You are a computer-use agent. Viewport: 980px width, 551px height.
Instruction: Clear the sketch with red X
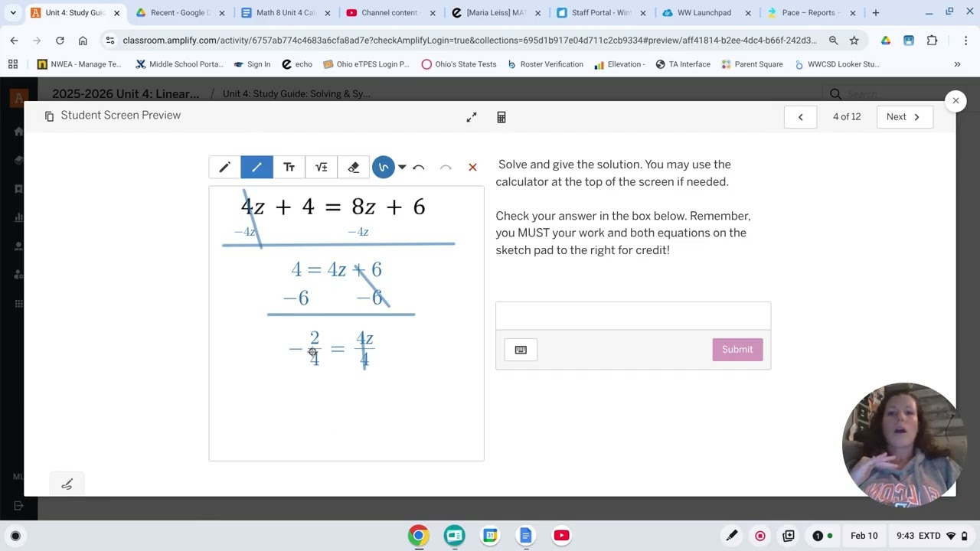tap(472, 167)
